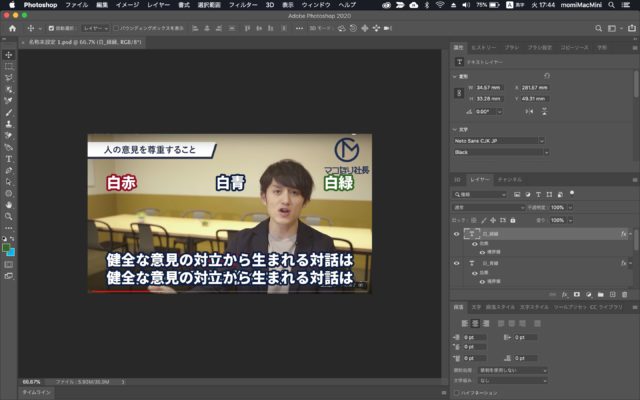This screenshot has height=400, width=640.
Task: Collapse the 変形 transform section in Properties
Action: pyautogui.click(x=455, y=76)
